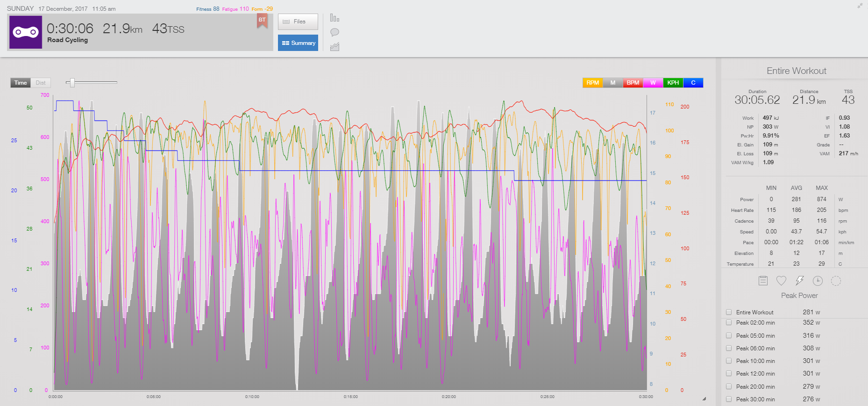868x406 pixels.
Task: Click the line graph chart icon
Action: point(334,47)
